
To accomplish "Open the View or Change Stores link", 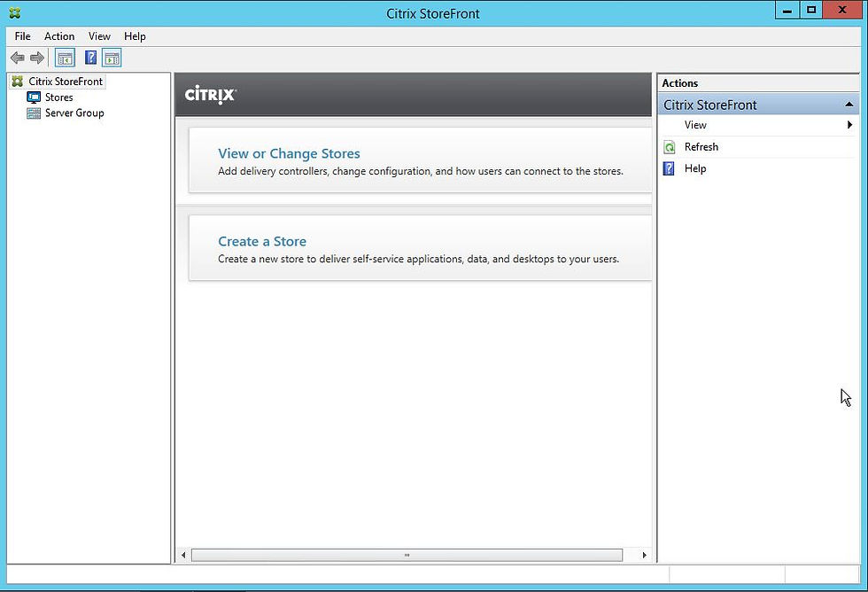I will tap(289, 153).
